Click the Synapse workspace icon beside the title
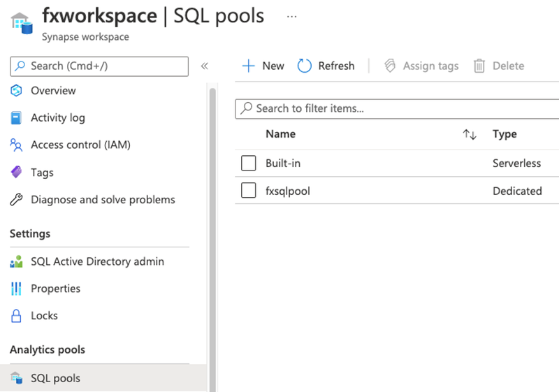Screen dimensions: 559x392 coord(22,23)
